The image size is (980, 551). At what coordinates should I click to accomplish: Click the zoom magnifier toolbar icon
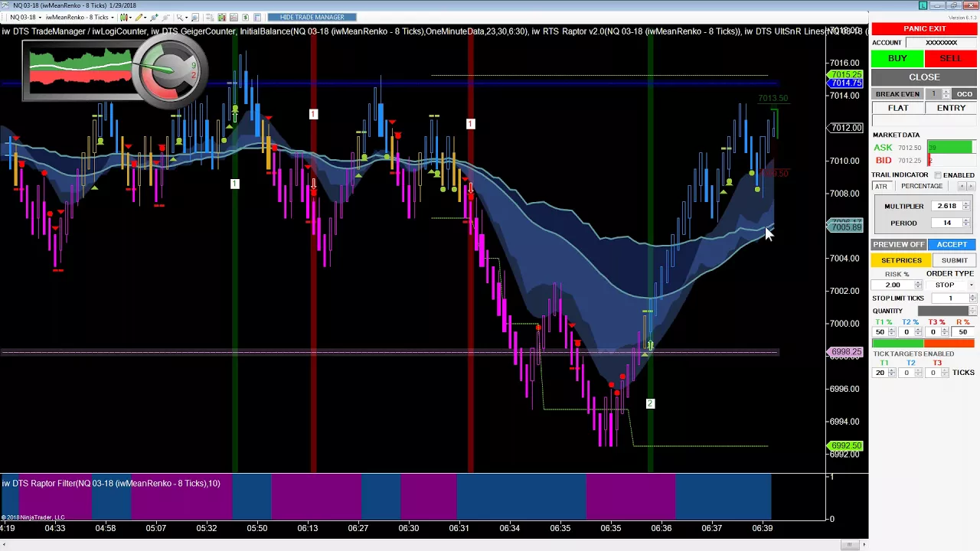click(x=195, y=17)
